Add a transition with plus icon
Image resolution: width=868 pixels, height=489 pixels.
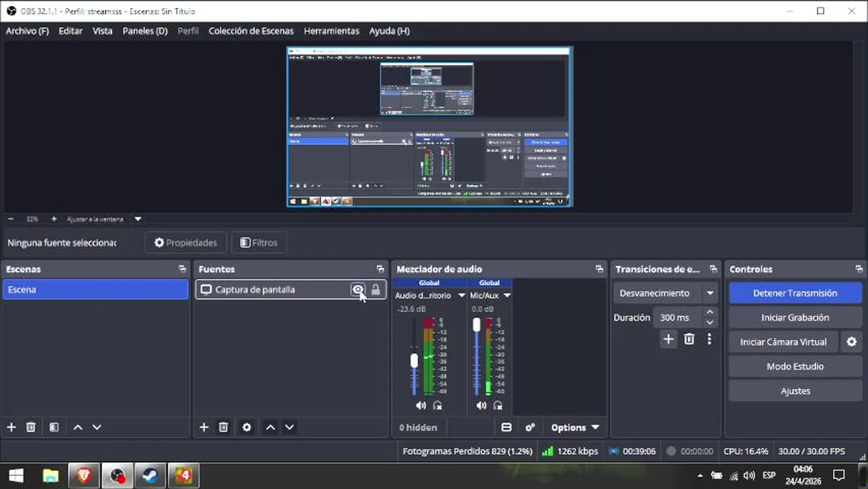point(668,339)
